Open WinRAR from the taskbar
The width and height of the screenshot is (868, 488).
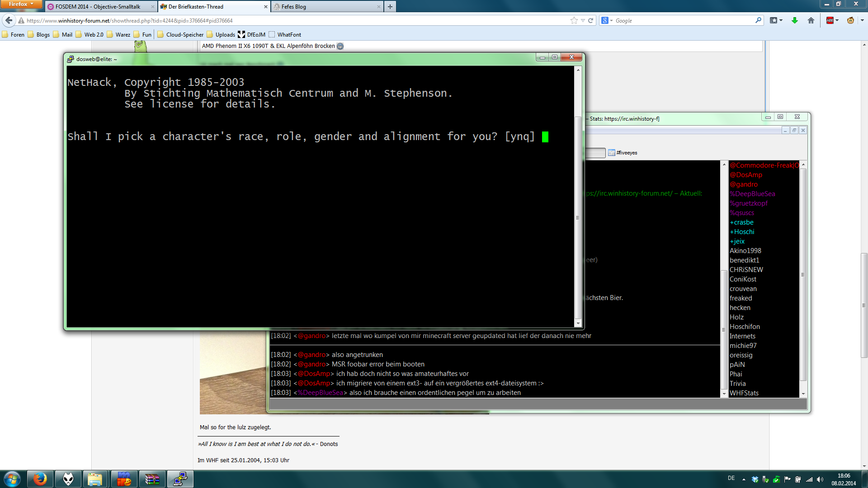tap(152, 479)
